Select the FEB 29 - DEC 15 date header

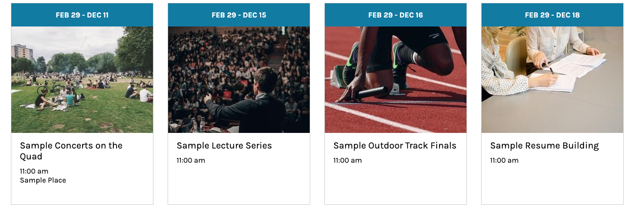click(239, 15)
